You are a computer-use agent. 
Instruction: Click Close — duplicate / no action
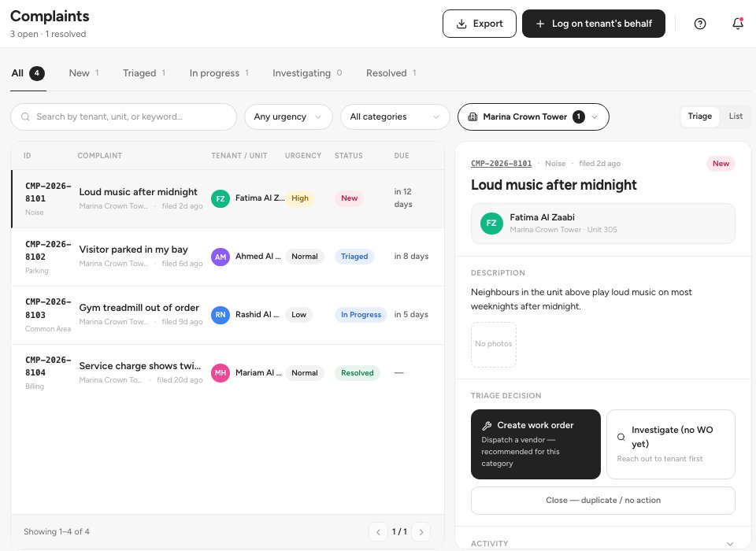tap(602, 501)
